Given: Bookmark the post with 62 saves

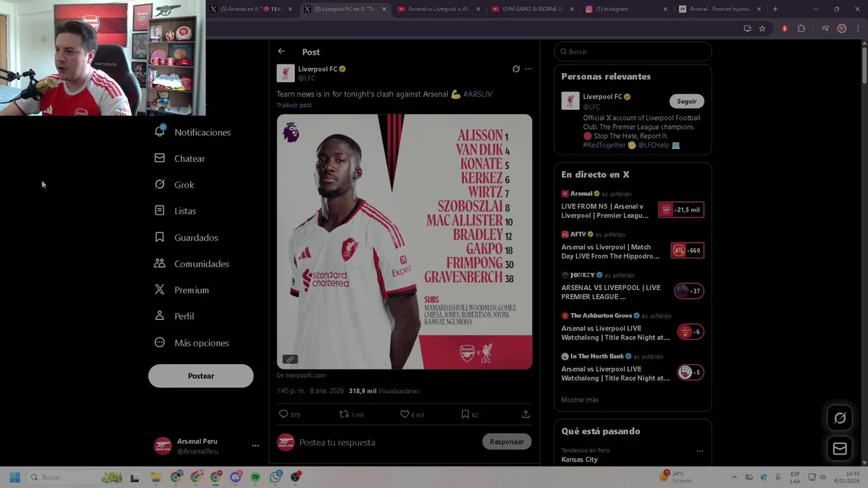Looking at the screenshot, I should pos(465,414).
